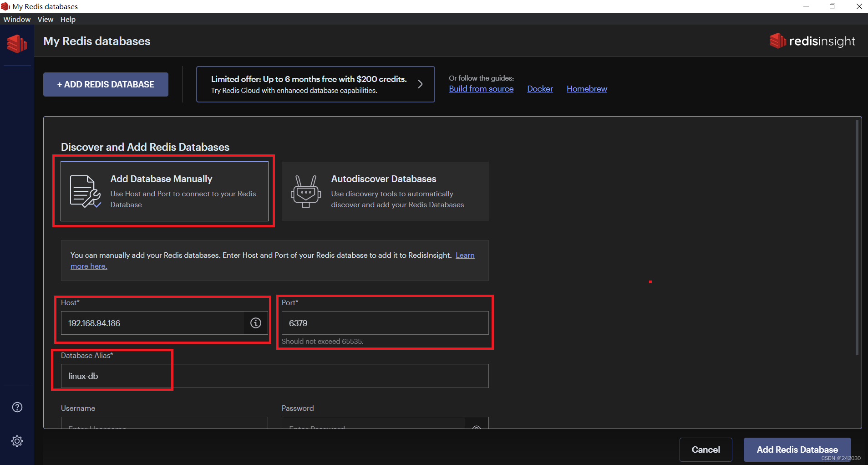Open the Help menu
This screenshot has width=868, height=465.
click(x=68, y=19)
